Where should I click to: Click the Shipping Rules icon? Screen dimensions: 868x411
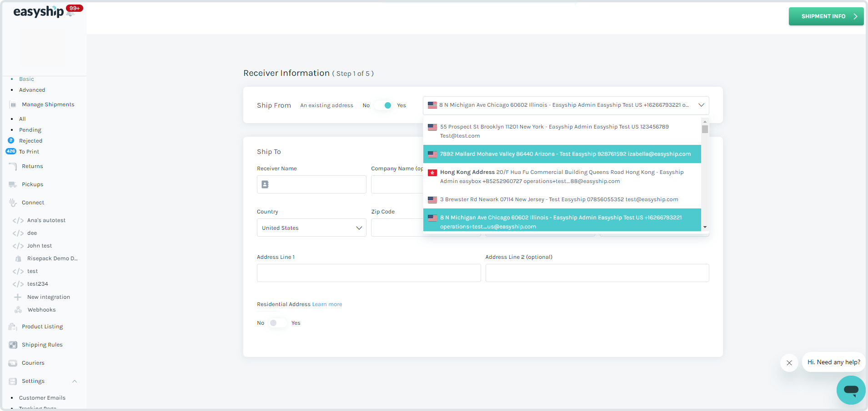(x=13, y=345)
